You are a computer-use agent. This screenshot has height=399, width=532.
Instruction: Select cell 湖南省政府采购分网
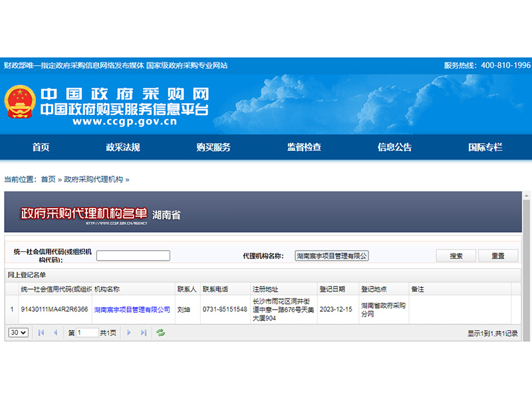click(384, 309)
